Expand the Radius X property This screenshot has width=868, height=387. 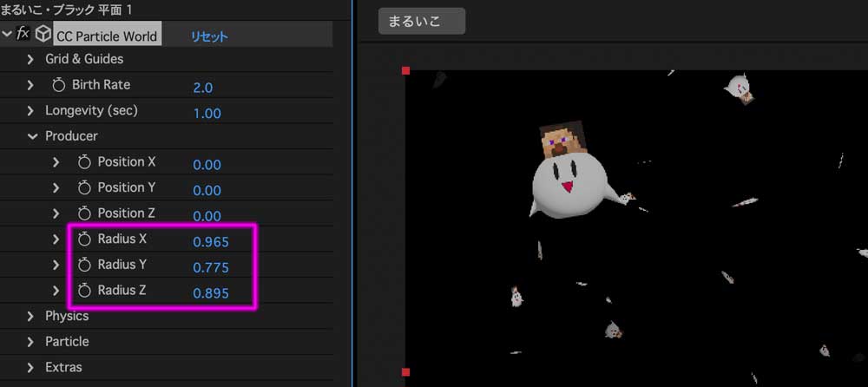pos(56,239)
